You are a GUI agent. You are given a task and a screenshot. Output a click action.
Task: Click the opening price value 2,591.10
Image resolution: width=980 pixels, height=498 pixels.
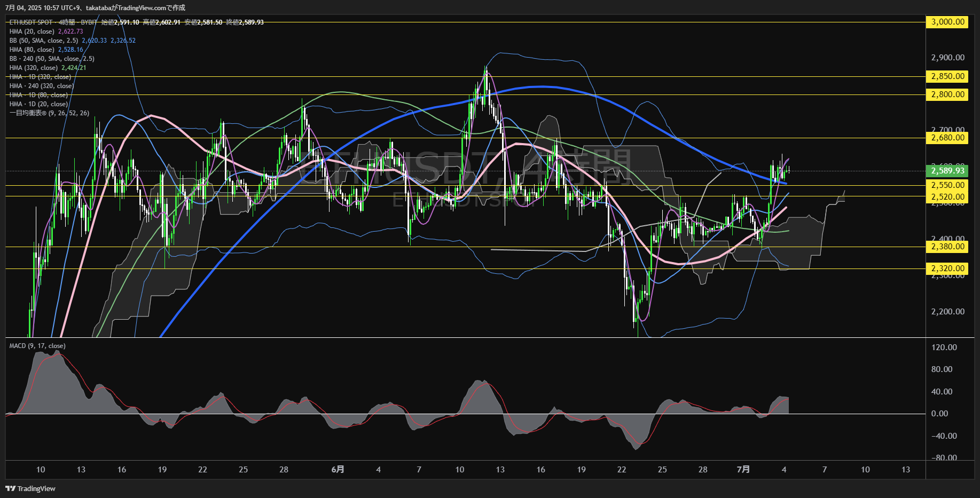[127, 22]
